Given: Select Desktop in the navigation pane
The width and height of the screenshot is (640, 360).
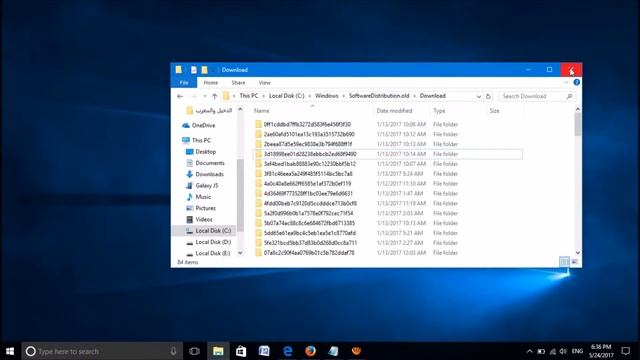Looking at the screenshot, I should [x=205, y=151].
